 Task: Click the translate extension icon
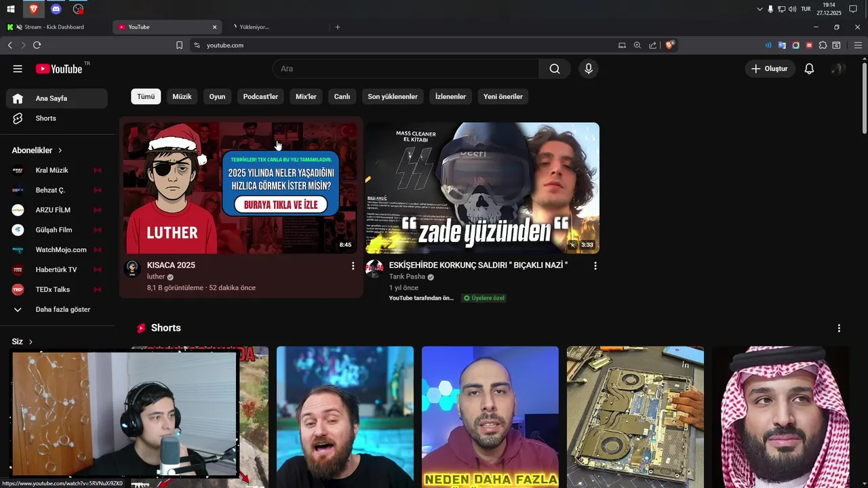tap(782, 45)
